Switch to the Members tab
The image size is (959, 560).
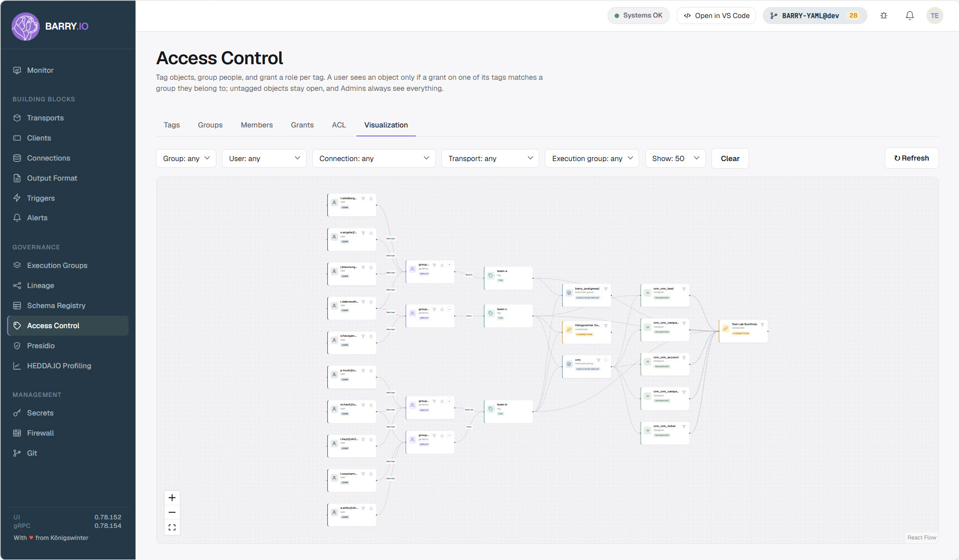point(257,125)
